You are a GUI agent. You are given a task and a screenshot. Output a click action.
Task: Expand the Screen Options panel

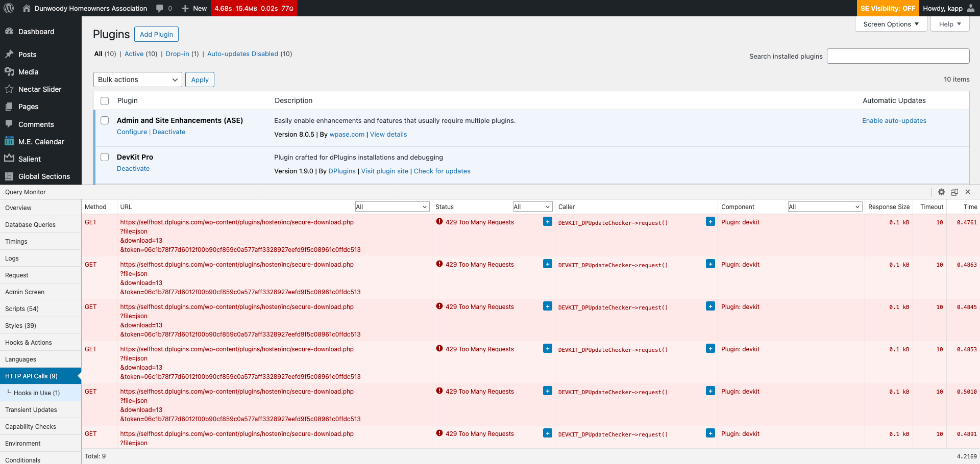pos(891,24)
